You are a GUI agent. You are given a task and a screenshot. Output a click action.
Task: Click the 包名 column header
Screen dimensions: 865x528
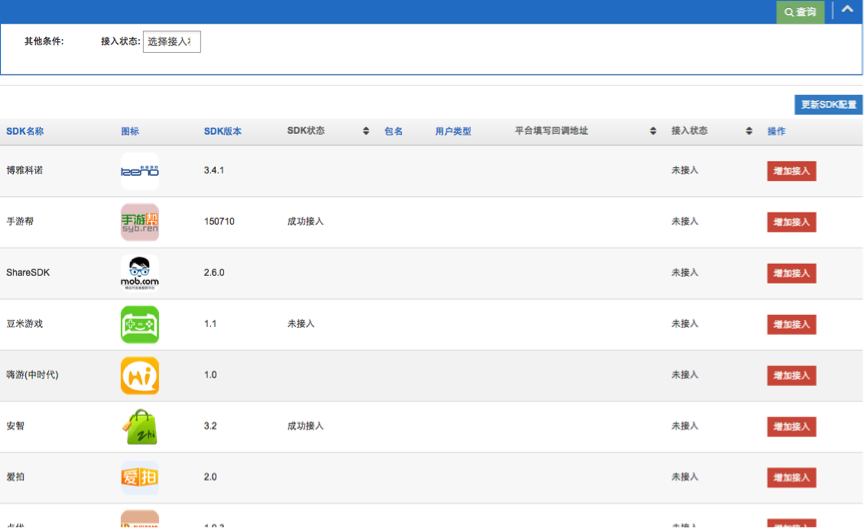point(393,131)
